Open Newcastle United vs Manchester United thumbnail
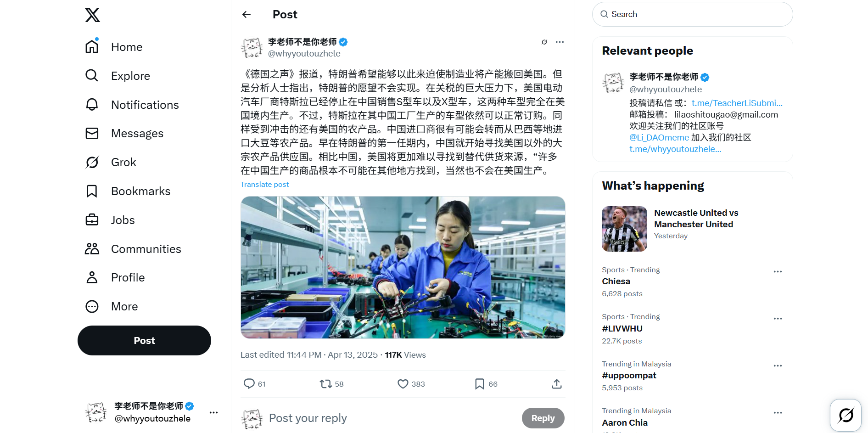 [624, 229]
